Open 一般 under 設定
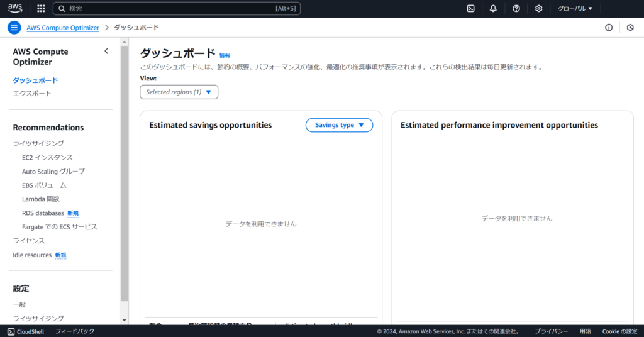Viewport: 644px width, 337px height. point(19,304)
